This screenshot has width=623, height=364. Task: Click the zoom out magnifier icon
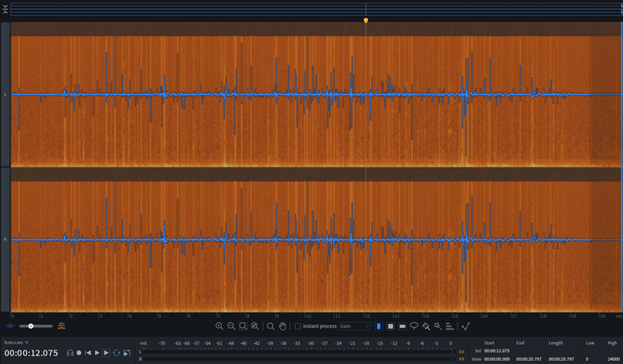pos(231,326)
